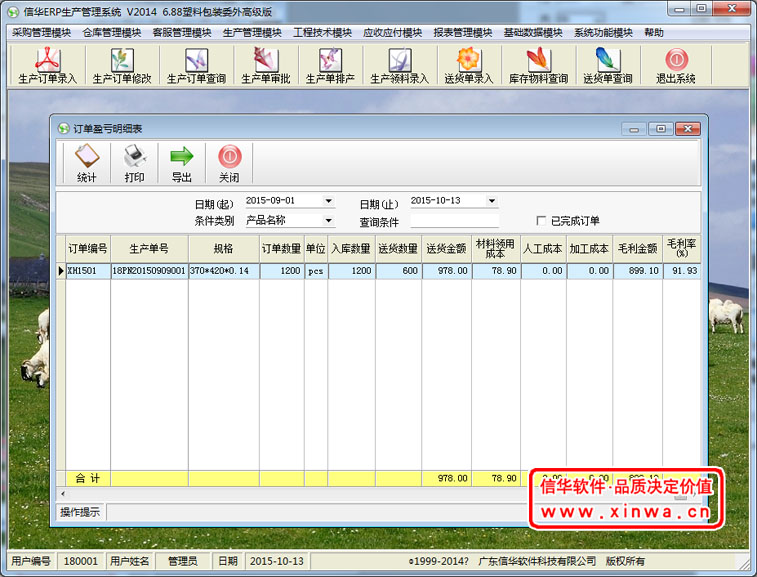Screen dimensions: 757x577
Task: Click the 关闭 red icon in report toolbar
Action: [x=229, y=163]
